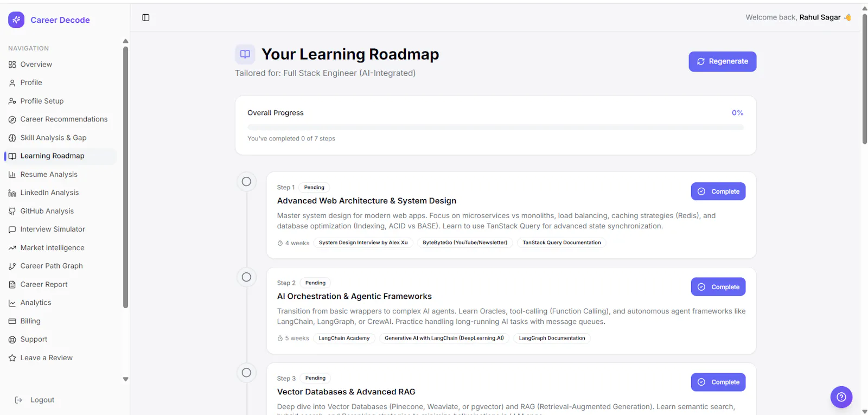Click the Career Recommendations compass icon
Image resolution: width=868 pixels, height=415 pixels.
12,119
